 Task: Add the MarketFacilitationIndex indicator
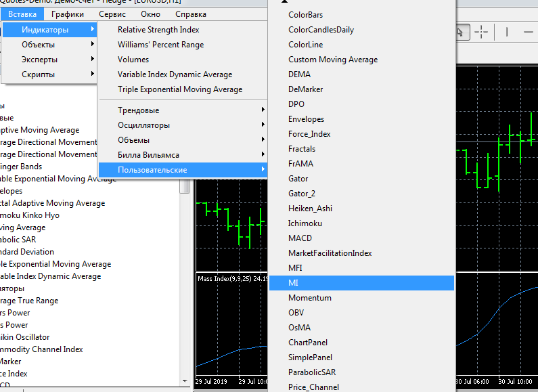[330, 253]
